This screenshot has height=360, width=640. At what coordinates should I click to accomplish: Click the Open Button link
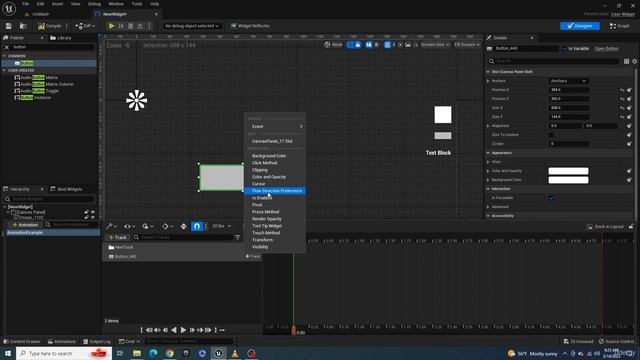[607, 49]
